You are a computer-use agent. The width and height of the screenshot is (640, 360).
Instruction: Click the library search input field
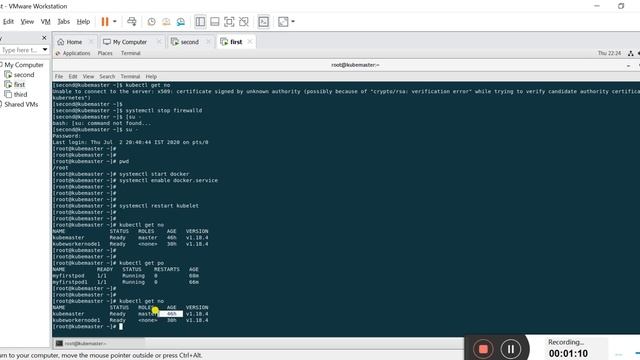(20, 50)
